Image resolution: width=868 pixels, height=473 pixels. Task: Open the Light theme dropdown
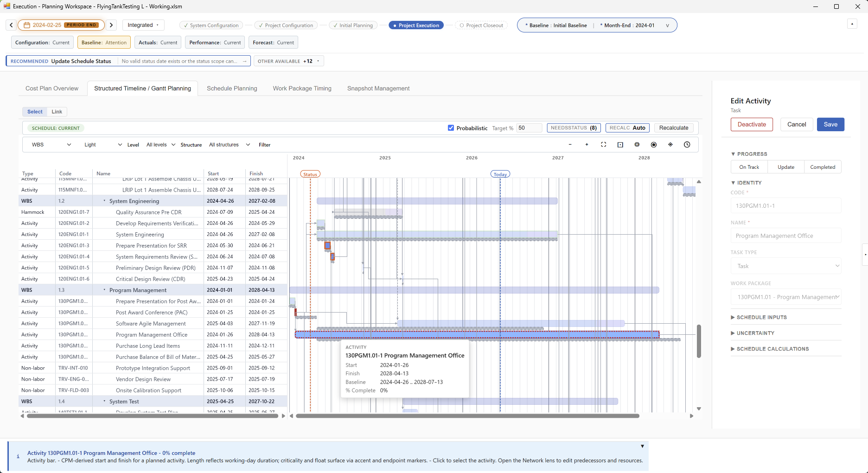[x=103, y=145]
